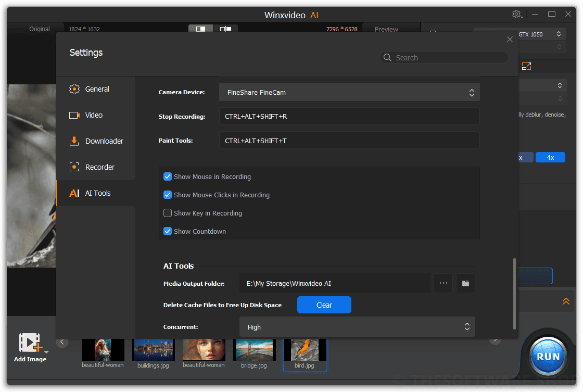Open the Recorder settings section
The width and height of the screenshot is (583, 392).
96,167
